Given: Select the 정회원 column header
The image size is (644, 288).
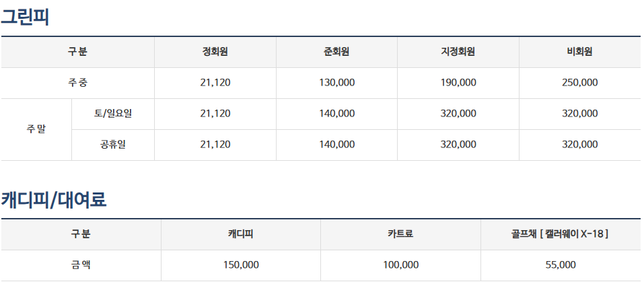Looking at the screenshot, I should pos(215,52).
